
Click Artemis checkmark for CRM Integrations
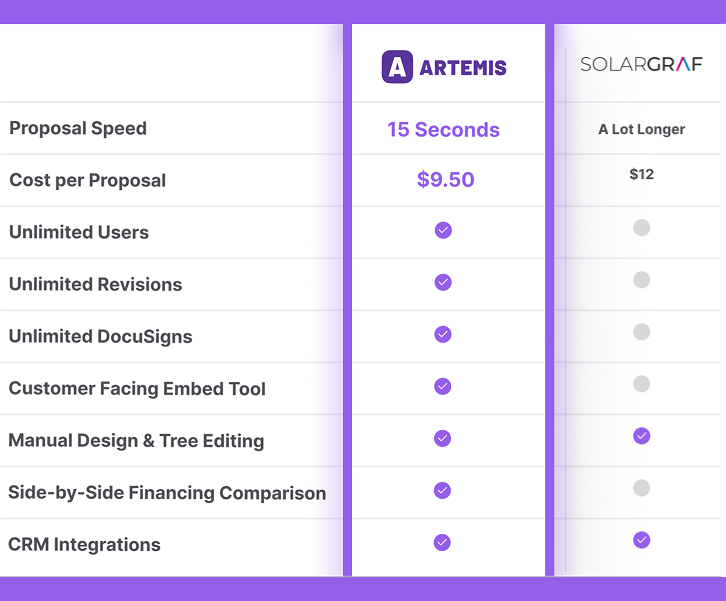pyautogui.click(x=443, y=542)
